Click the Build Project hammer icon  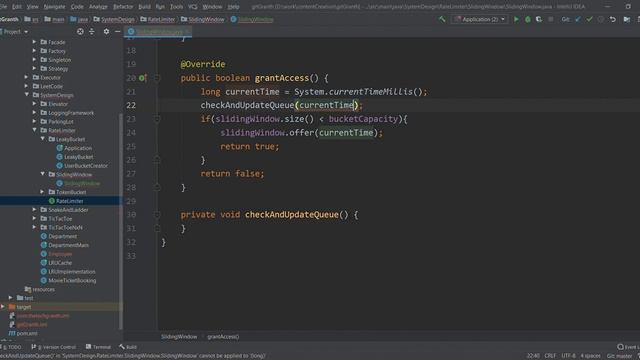pyautogui.click(x=442, y=19)
